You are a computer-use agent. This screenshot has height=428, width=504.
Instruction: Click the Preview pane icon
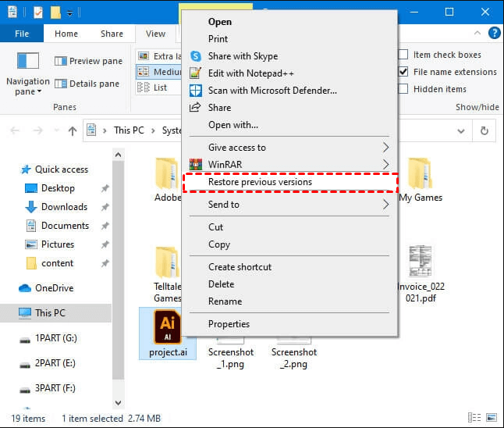coord(60,61)
